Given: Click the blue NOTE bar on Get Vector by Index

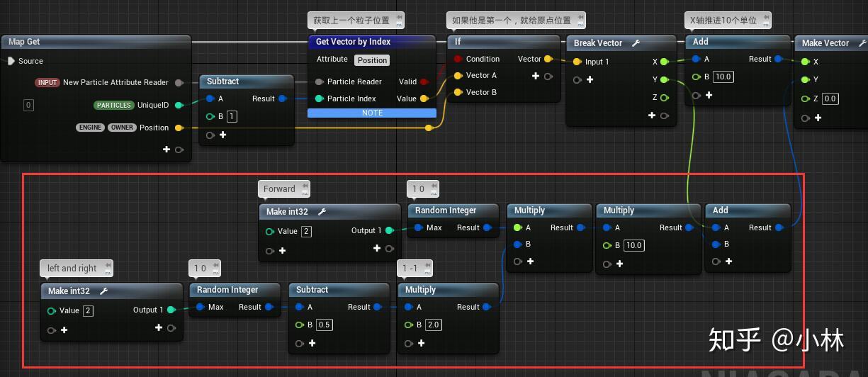Looking at the screenshot, I should pyautogui.click(x=372, y=113).
